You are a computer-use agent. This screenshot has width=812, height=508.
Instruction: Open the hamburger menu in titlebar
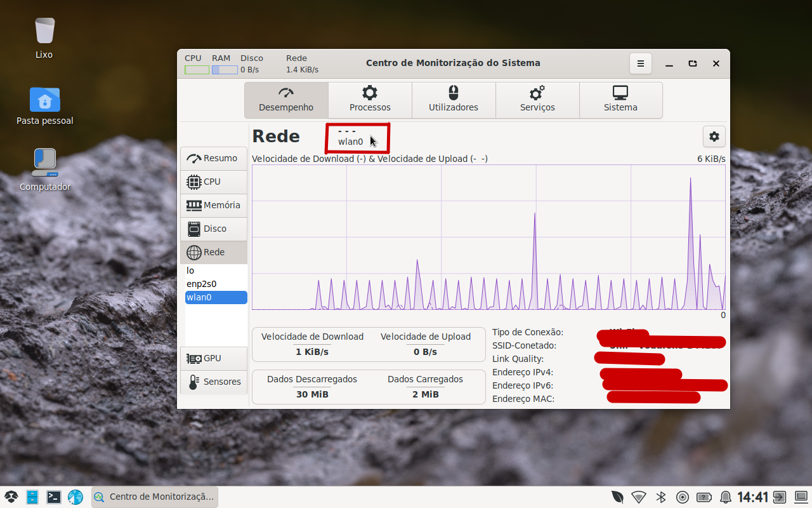(x=640, y=63)
